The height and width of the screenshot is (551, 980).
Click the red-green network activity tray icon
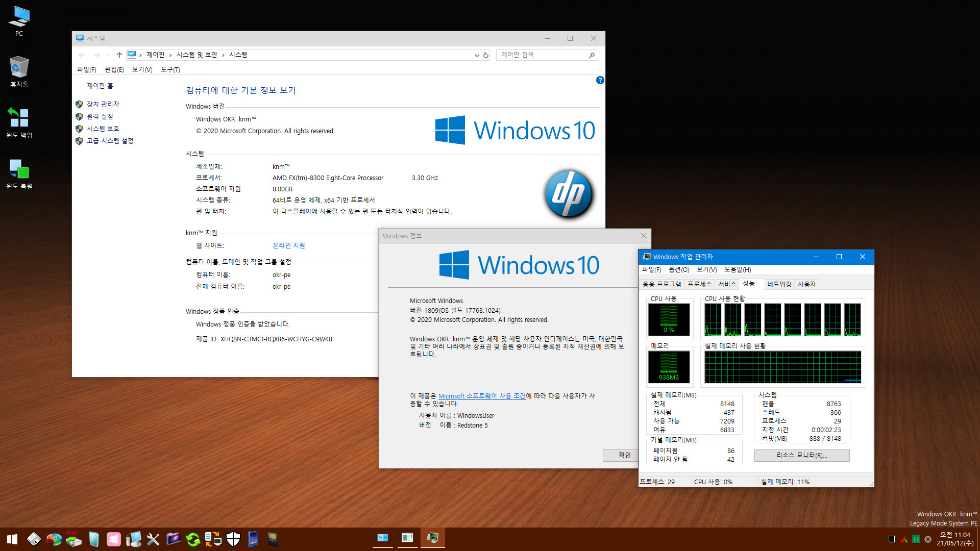pos(904,539)
